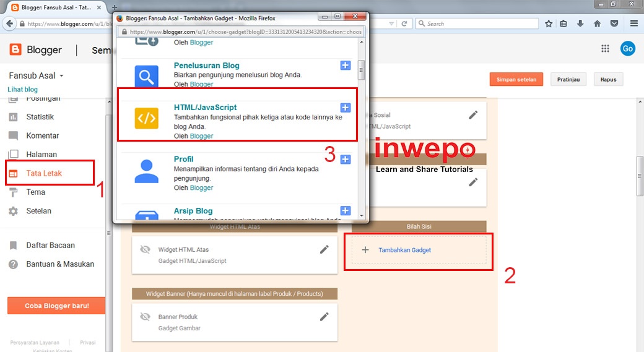The height and width of the screenshot is (352, 644).
Task: Click the Privasi footer link
Action: pos(87,343)
